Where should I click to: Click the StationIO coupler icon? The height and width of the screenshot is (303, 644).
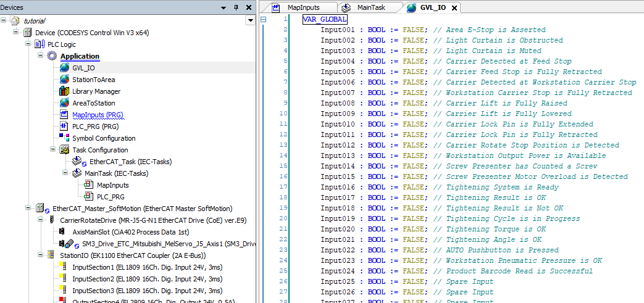(51, 255)
